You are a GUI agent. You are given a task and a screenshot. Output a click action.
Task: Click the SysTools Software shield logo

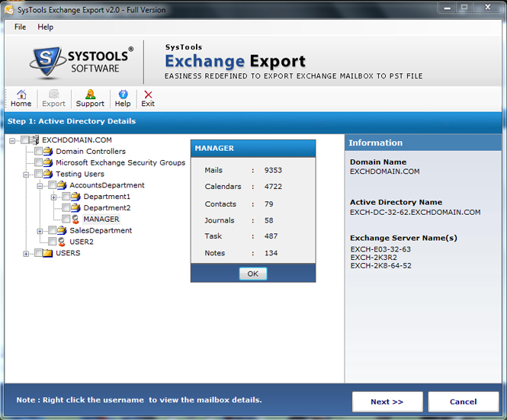(x=46, y=62)
